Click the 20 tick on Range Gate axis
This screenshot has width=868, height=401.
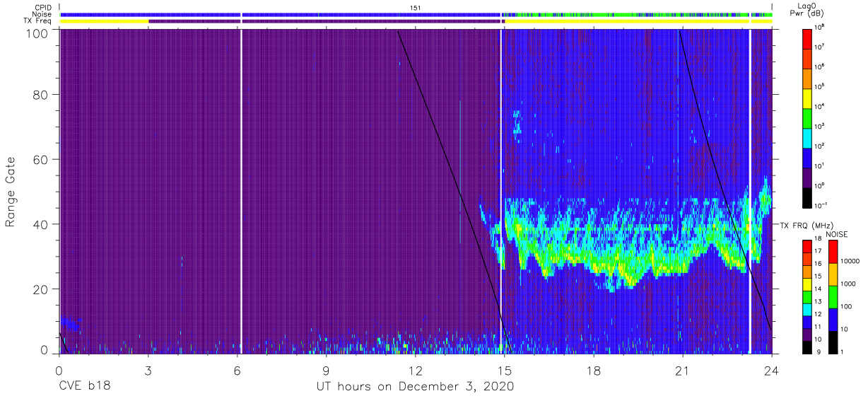coord(41,289)
